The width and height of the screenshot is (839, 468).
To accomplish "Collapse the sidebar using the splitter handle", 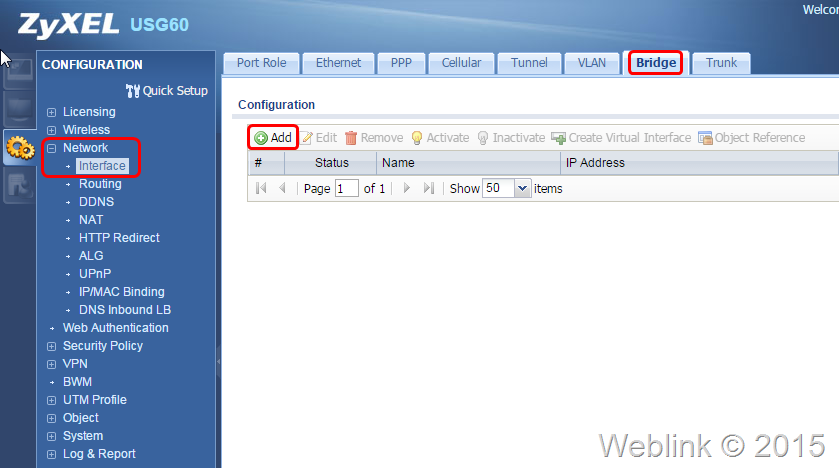I will point(218,362).
